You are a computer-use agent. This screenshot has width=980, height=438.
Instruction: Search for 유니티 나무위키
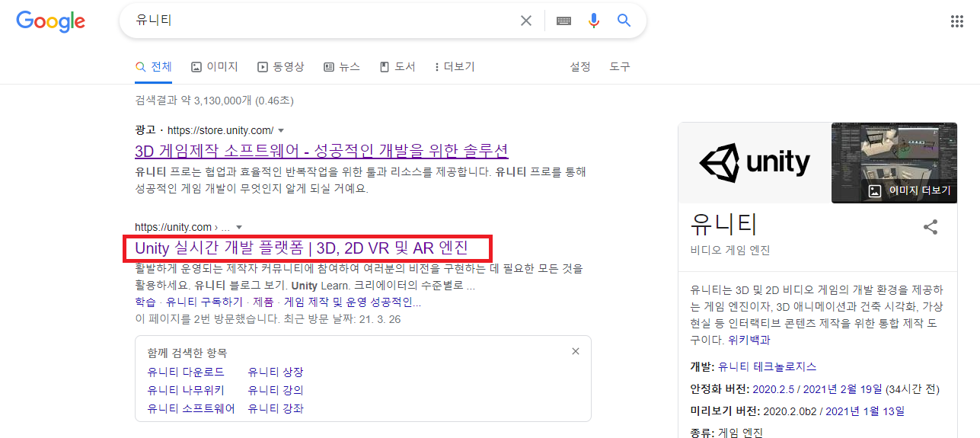coord(186,390)
